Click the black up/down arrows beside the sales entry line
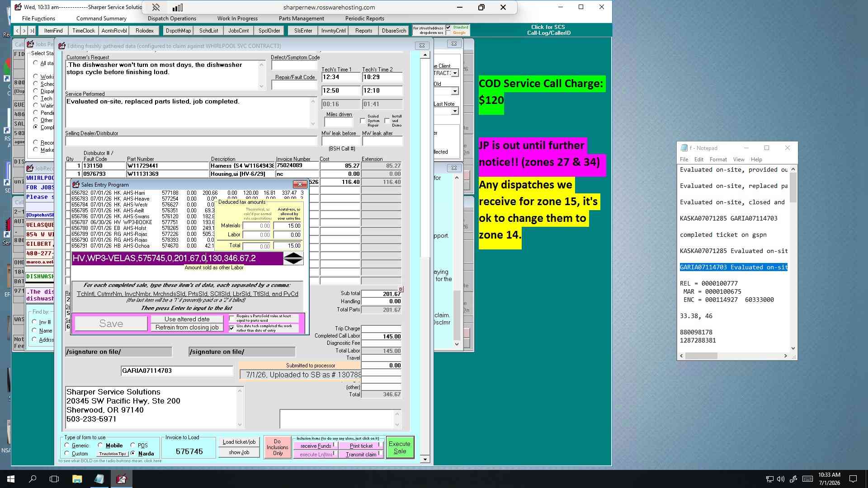868x488 pixels. click(x=293, y=258)
